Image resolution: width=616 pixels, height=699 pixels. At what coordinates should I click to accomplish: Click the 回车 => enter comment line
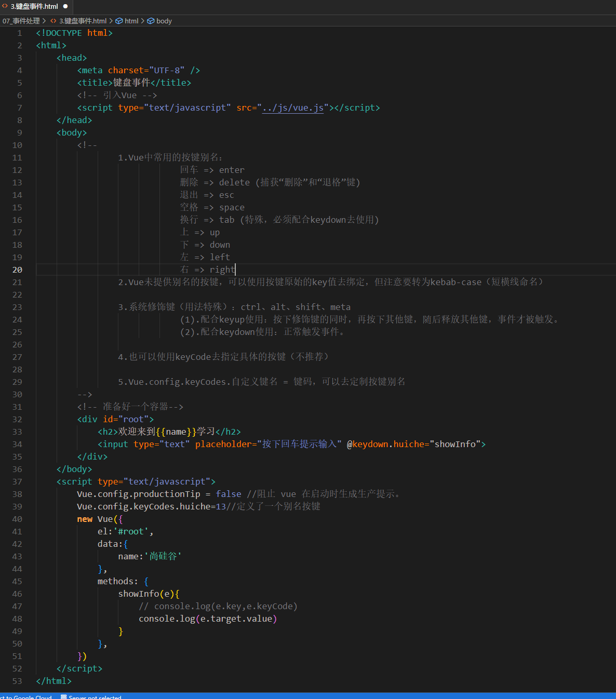212,170
